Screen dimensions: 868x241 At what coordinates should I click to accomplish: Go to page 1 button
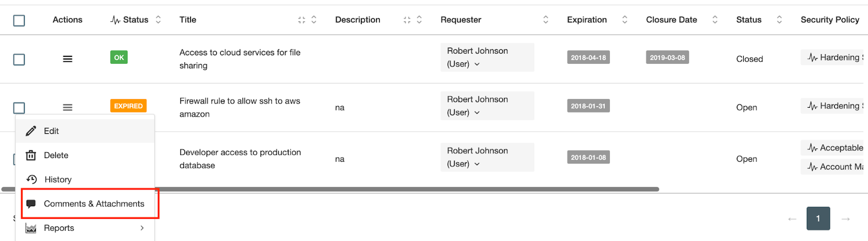(818, 219)
